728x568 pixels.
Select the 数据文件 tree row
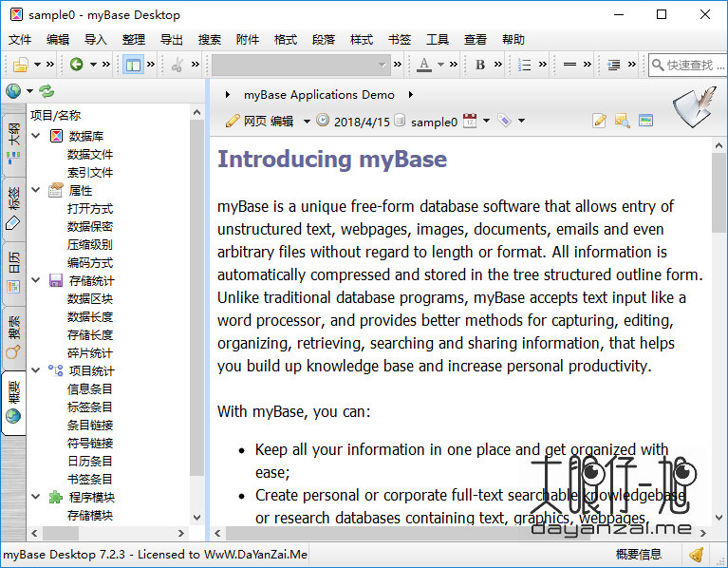[x=90, y=154]
